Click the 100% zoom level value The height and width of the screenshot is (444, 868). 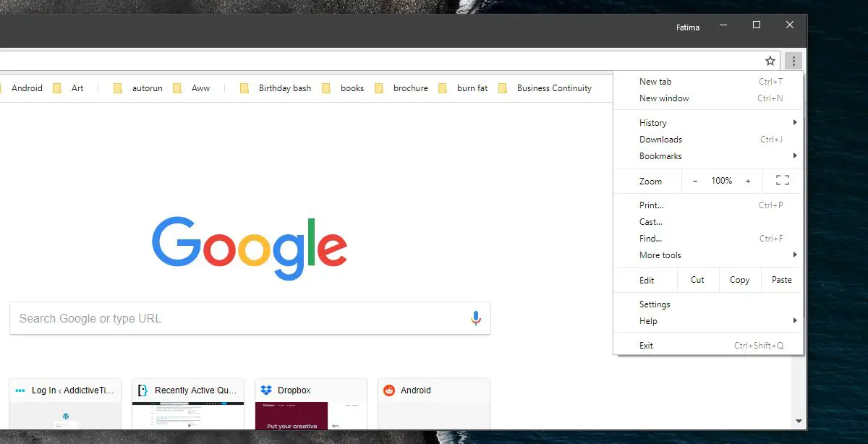[x=722, y=181]
